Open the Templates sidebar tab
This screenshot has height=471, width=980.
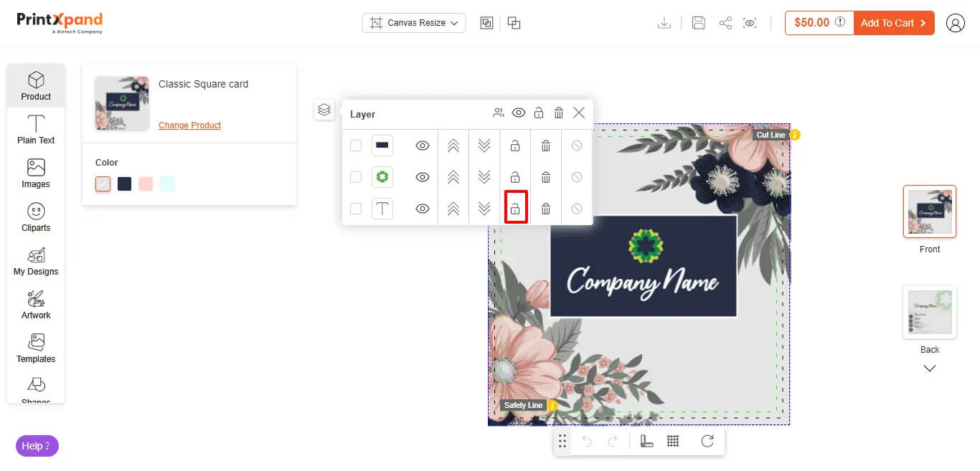coord(36,348)
